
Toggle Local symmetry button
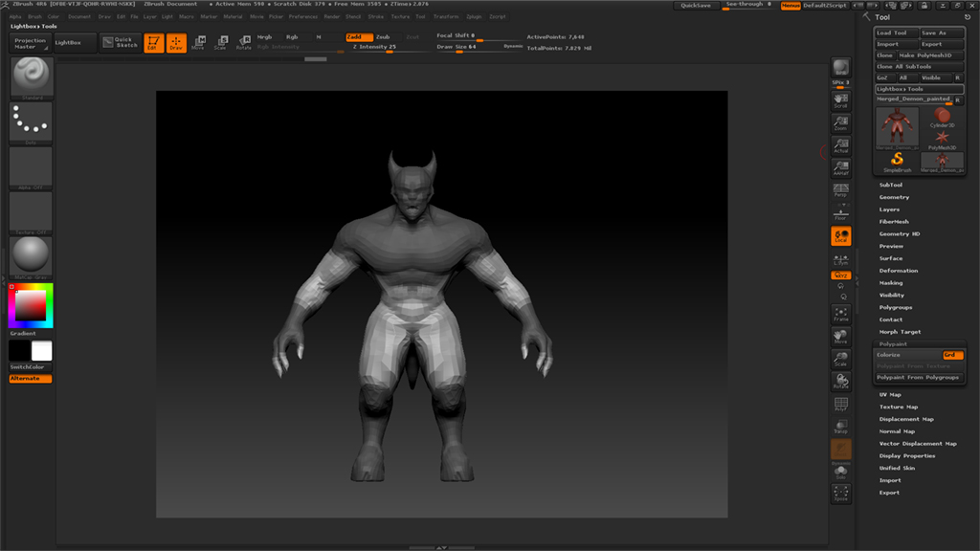(x=840, y=236)
